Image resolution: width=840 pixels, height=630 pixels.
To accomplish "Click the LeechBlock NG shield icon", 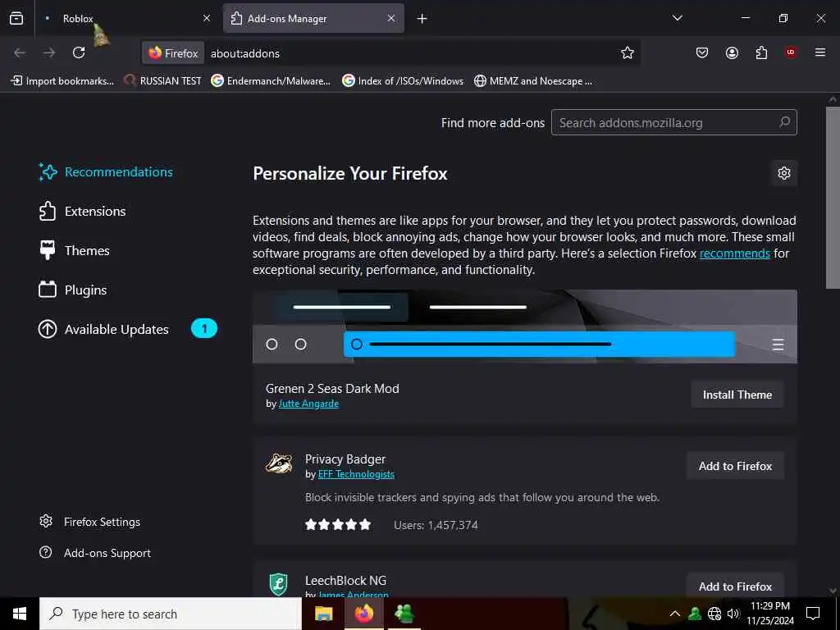I will (x=279, y=584).
